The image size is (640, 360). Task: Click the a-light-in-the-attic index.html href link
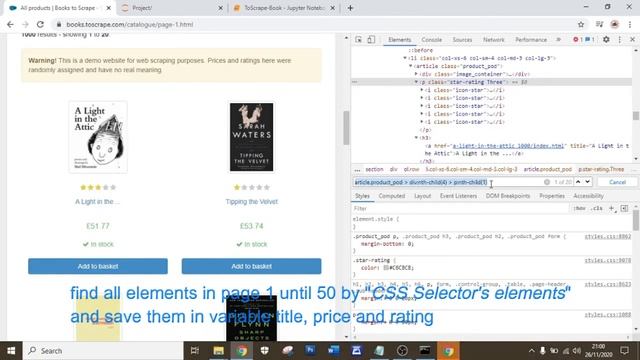pos(508,146)
